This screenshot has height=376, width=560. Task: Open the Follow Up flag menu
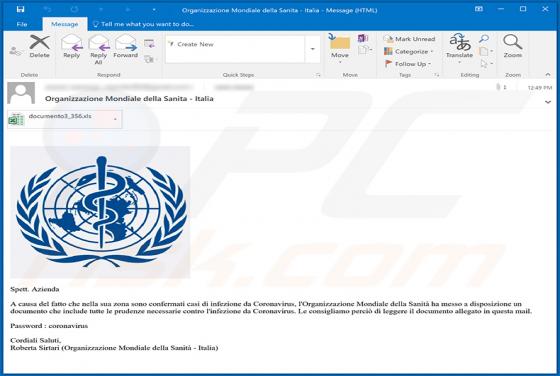coord(408,64)
